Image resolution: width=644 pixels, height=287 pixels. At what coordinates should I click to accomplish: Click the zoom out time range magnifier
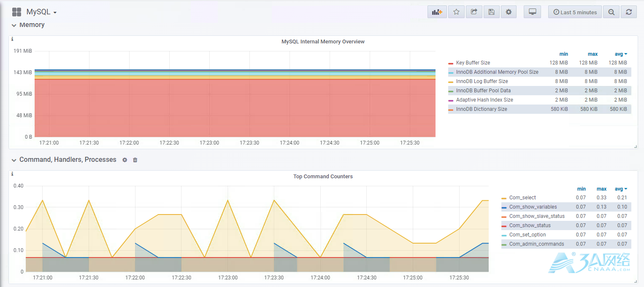click(611, 12)
